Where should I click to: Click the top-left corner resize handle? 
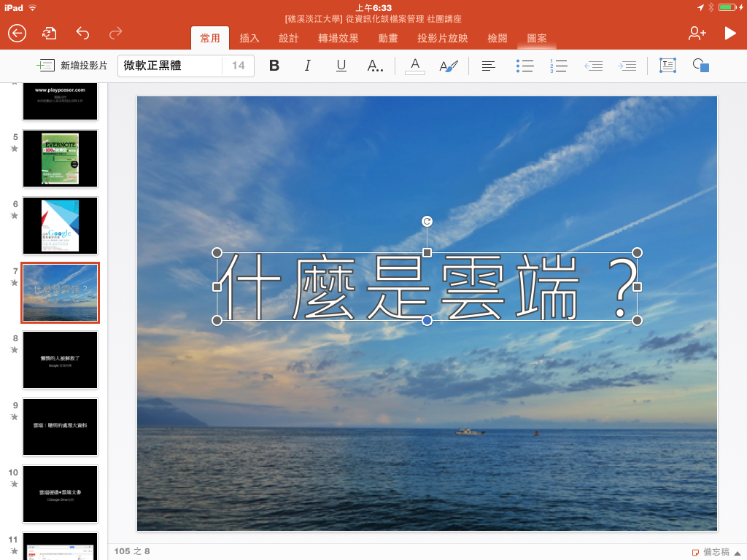tap(217, 252)
